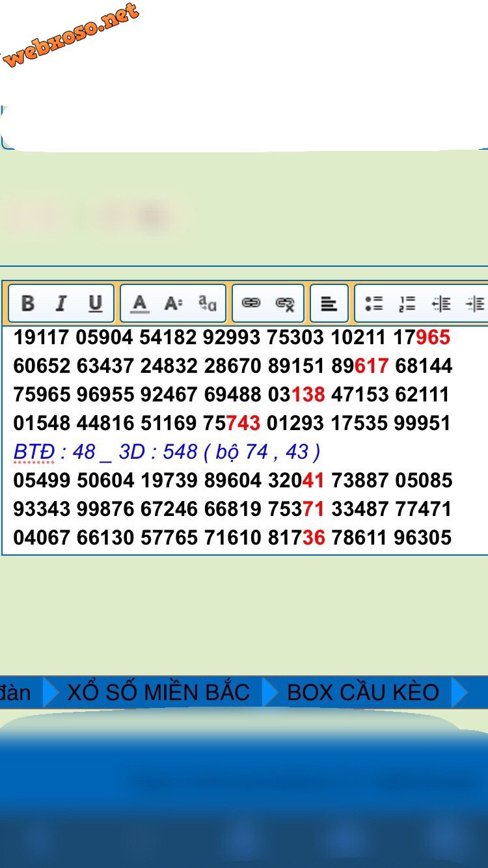Open the font size dropdown
This screenshot has height=868, width=488.
click(173, 303)
